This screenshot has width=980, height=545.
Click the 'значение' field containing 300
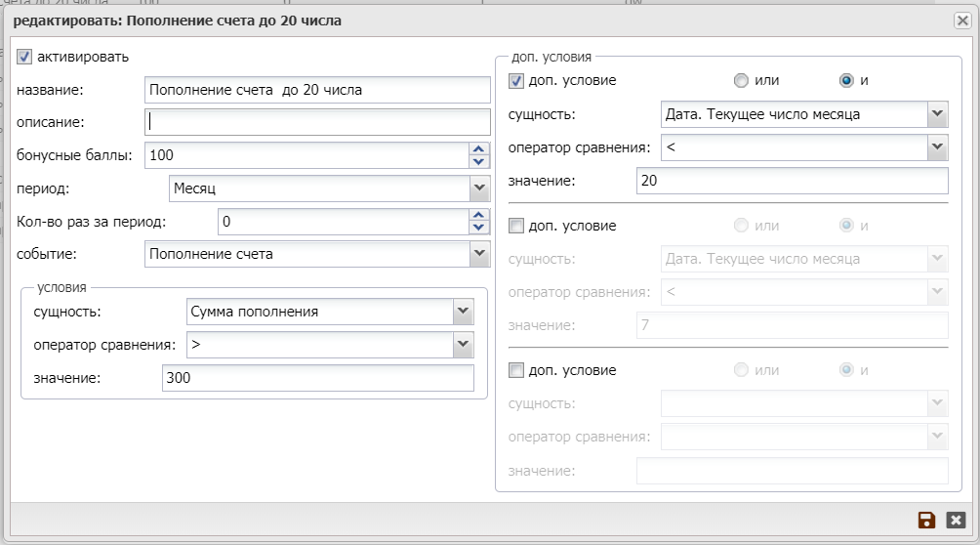(317, 378)
